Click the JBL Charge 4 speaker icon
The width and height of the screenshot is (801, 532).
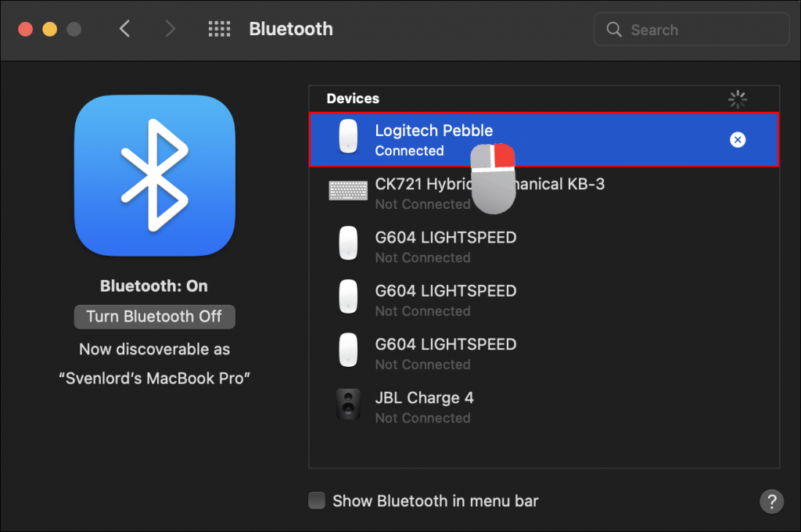tap(348, 404)
